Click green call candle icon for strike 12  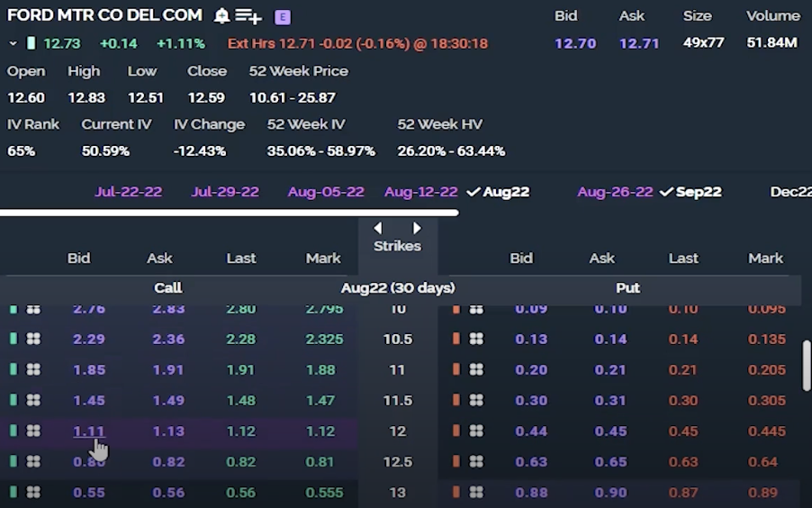click(14, 431)
